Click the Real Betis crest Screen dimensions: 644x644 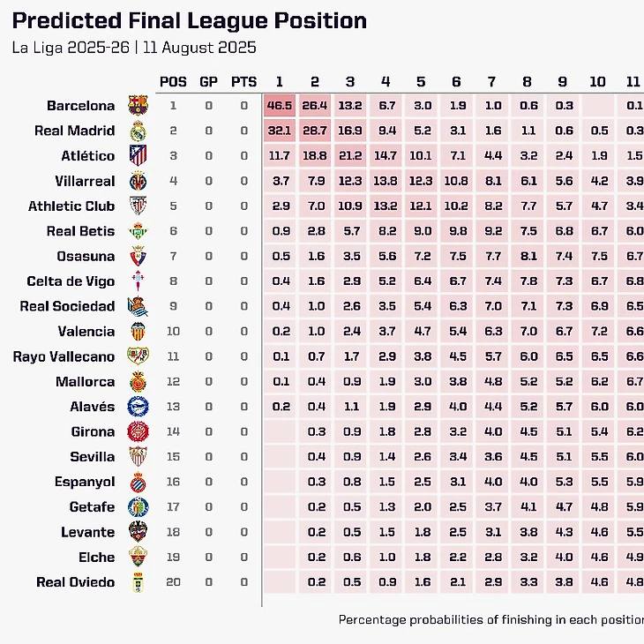pyautogui.click(x=139, y=231)
